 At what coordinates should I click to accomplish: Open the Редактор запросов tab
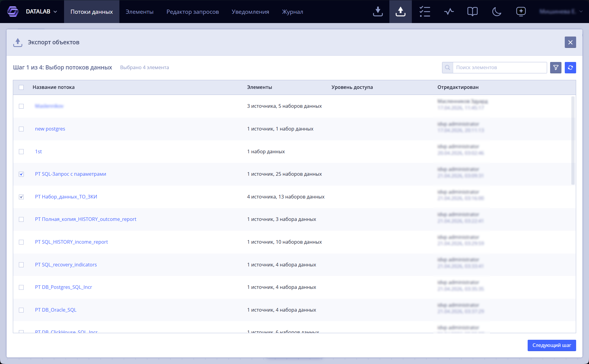pos(193,12)
